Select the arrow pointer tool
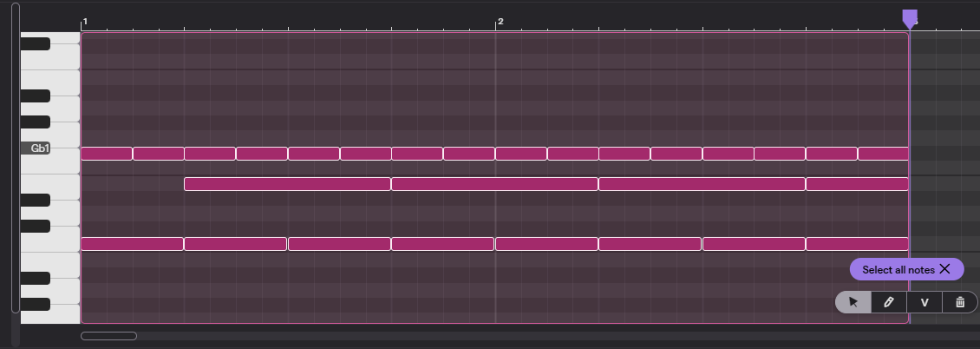Image resolution: width=980 pixels, height=349 pixels. 853,302
